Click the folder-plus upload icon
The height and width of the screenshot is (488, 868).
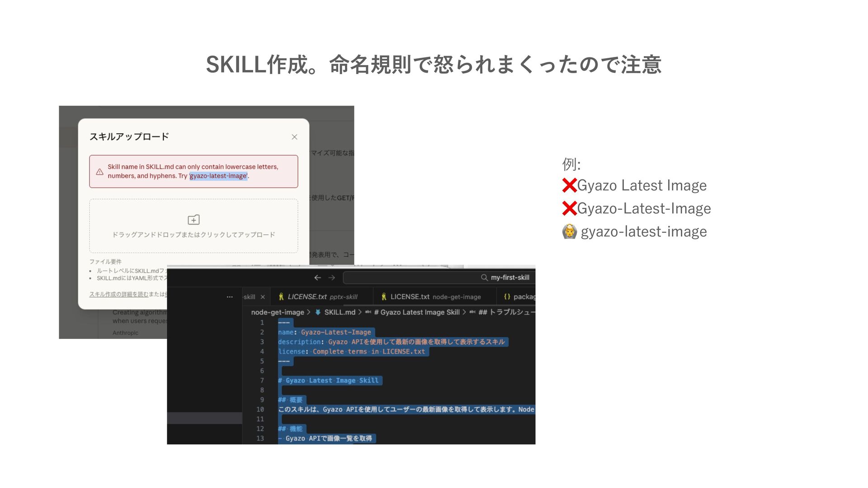193,220
